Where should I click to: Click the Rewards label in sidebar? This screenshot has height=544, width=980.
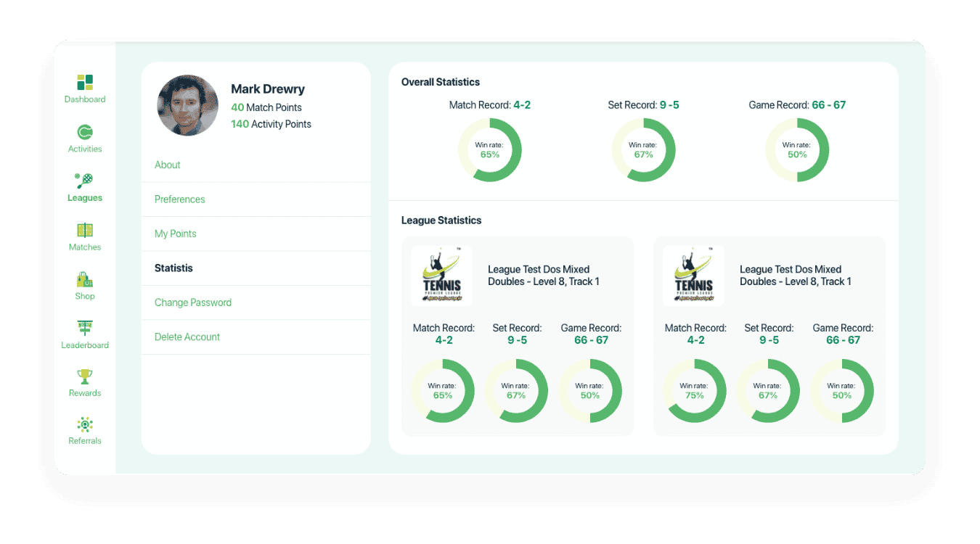(85, 393)
